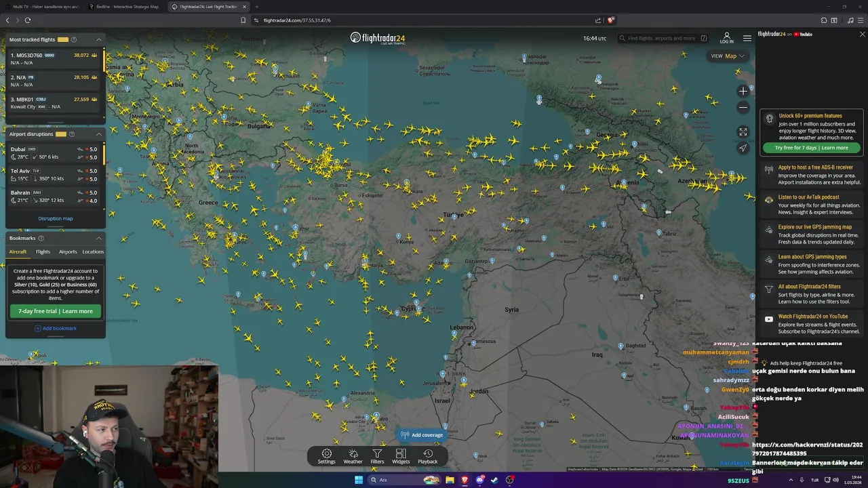Image resolution: width=868 pixels, height=488 pixels.
Task: Open Discord from the taskbar
Action: [x=479, y=480]
